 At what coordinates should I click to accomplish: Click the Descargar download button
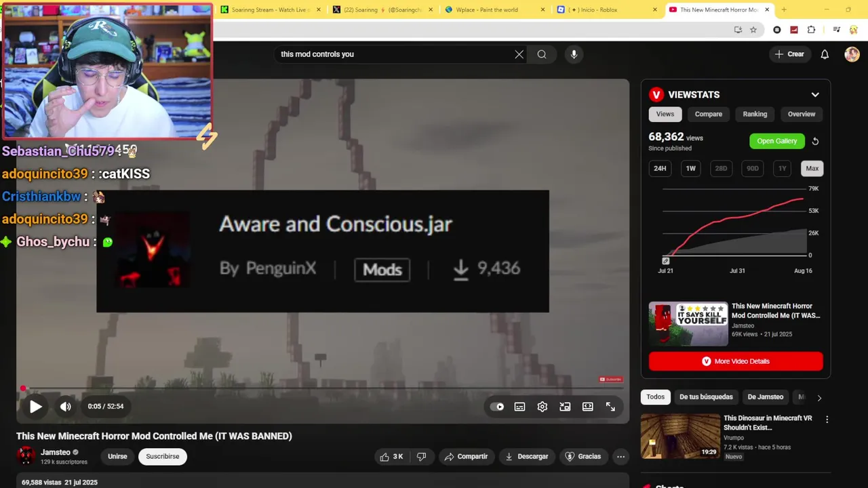(x=526, y=457)
